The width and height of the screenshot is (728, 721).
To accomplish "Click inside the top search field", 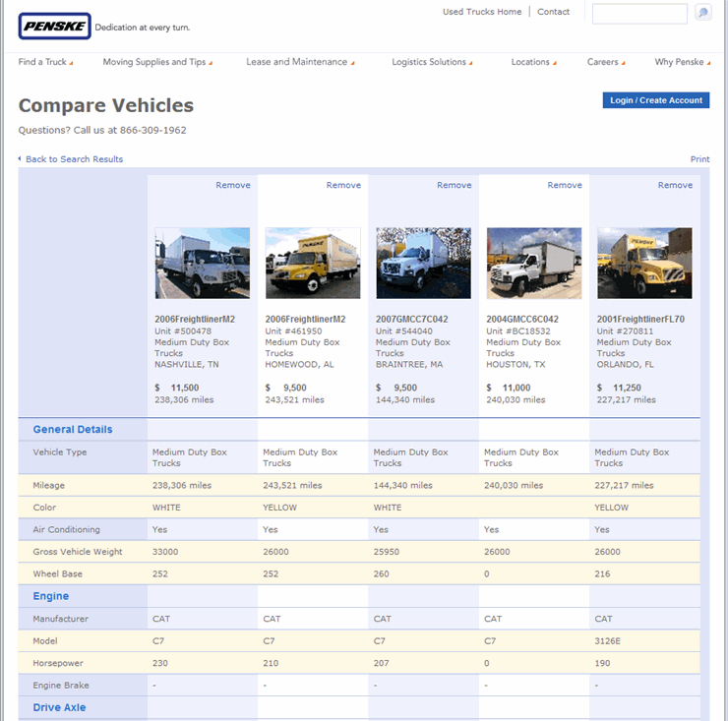I will click(639, 14).
